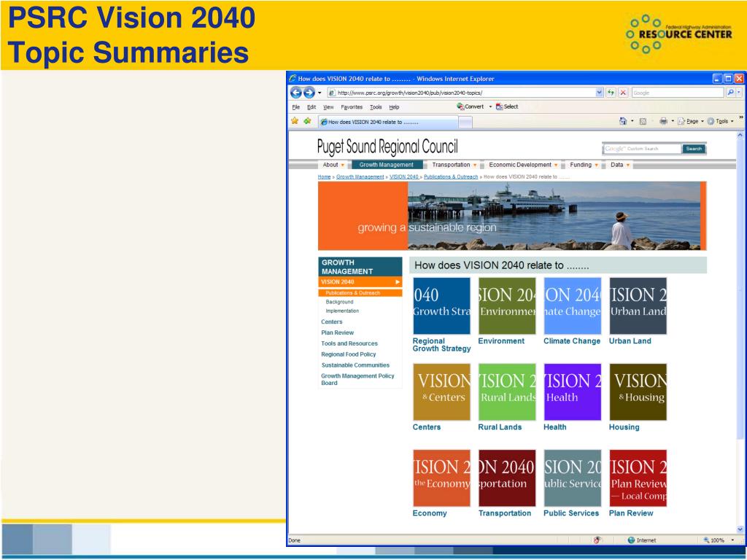The image size is (747, 560).
Task: Click the 'Economy' text link below the tile
Action: pyautogui.click(x=430, y=513)
